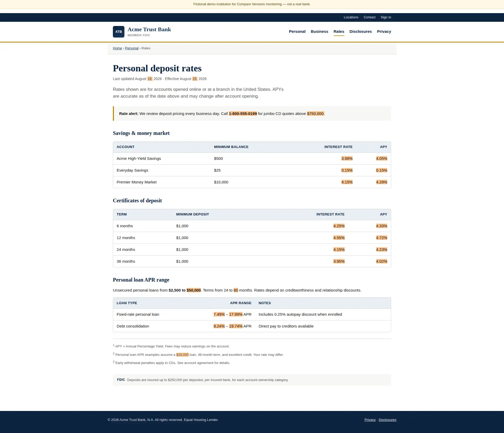Click Sign in at top right
504x433 pixels.
(x=386, y=17)
